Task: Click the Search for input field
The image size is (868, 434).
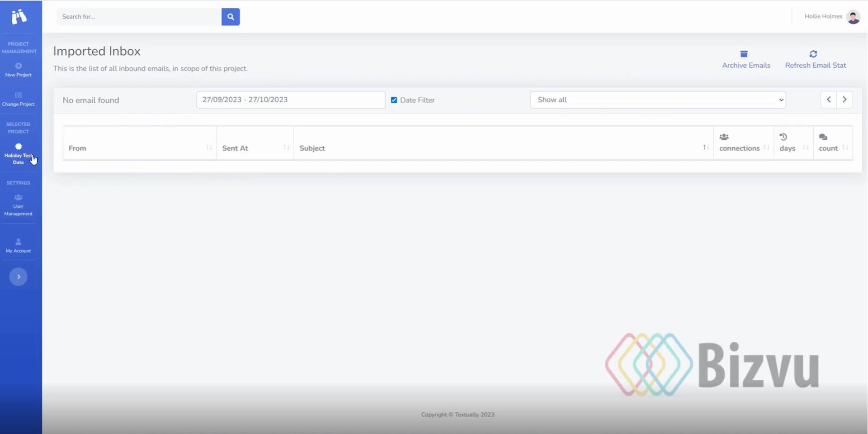Action: 139,17
